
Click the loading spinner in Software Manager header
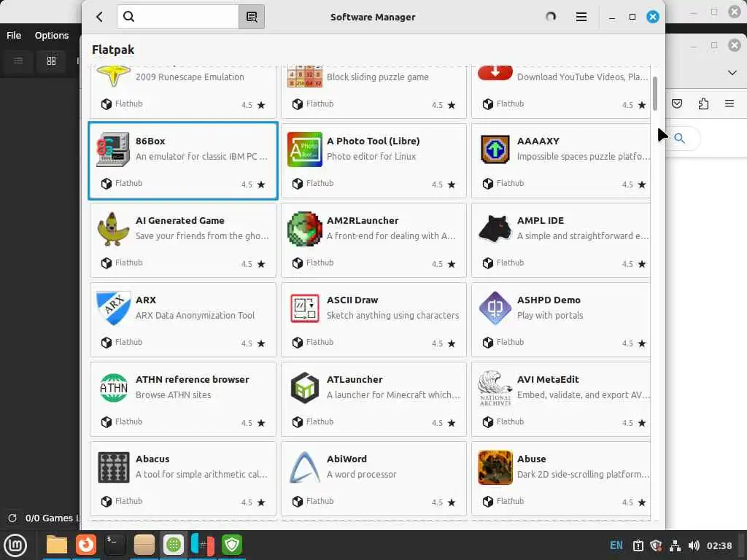(551, 17)
